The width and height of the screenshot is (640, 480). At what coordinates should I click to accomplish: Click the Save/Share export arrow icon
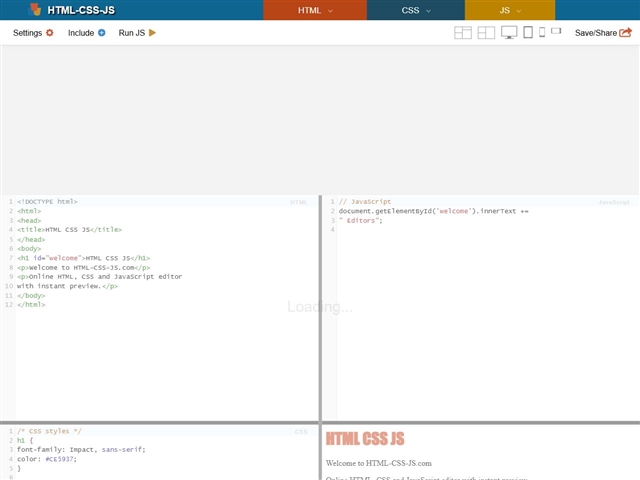click(x=625, y=33)
